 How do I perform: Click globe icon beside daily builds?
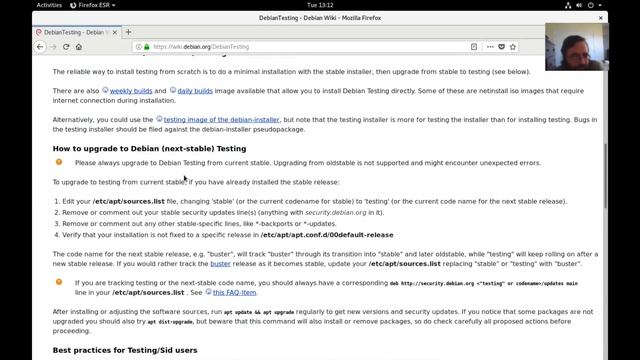[x=173, y=90]
